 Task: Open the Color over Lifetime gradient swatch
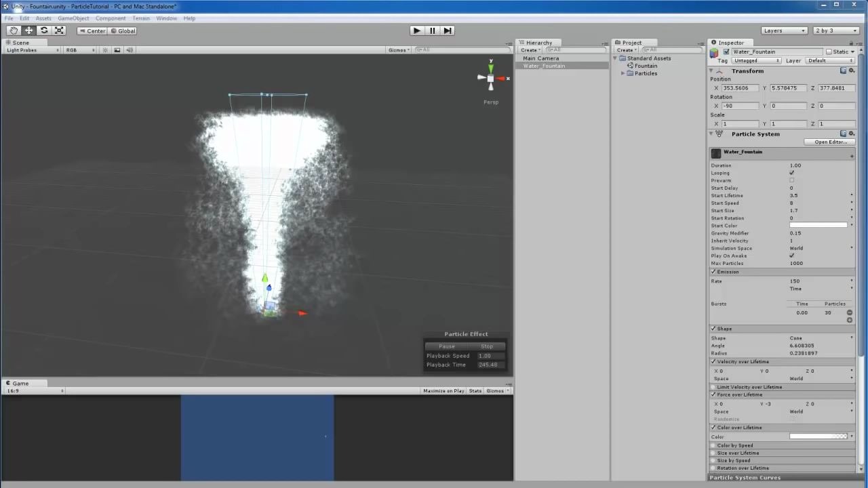[x=818, y=436]
